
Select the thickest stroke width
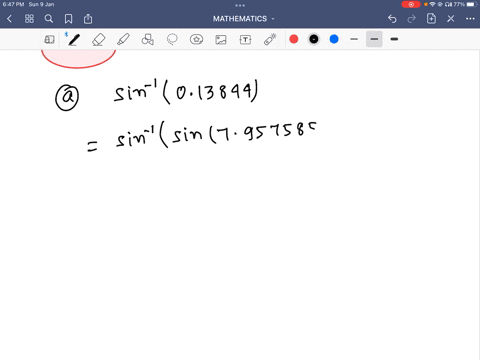point(394,39)
